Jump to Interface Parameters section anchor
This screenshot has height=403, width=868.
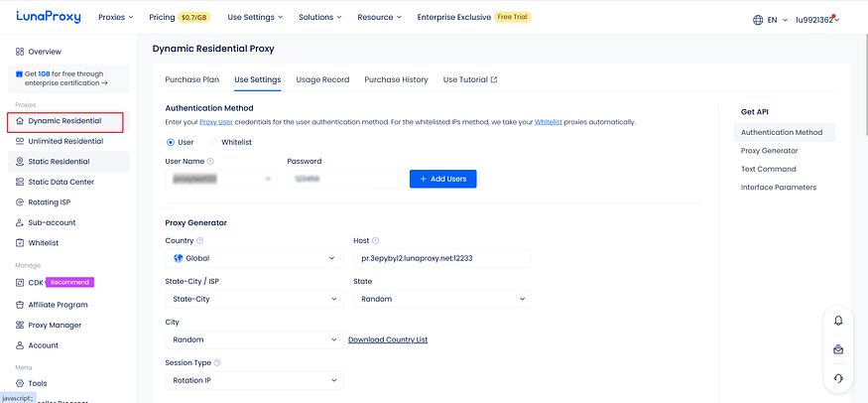779,187
